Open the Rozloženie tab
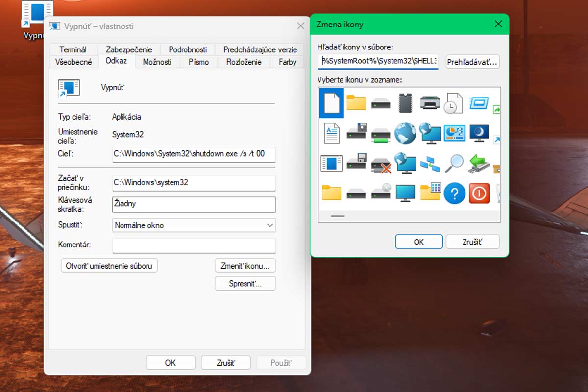Viewport: 588px width, 392px height. click(x=244, y=62)
